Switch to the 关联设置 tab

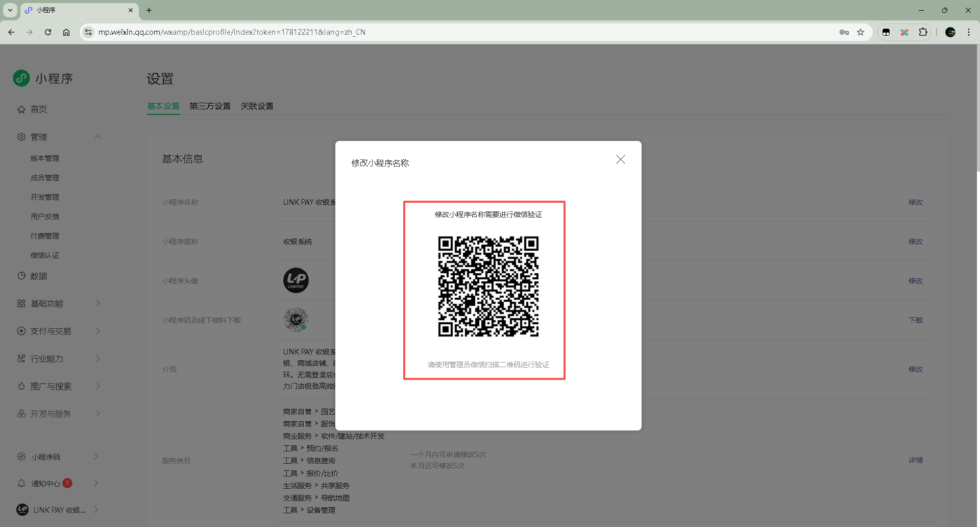257,106
